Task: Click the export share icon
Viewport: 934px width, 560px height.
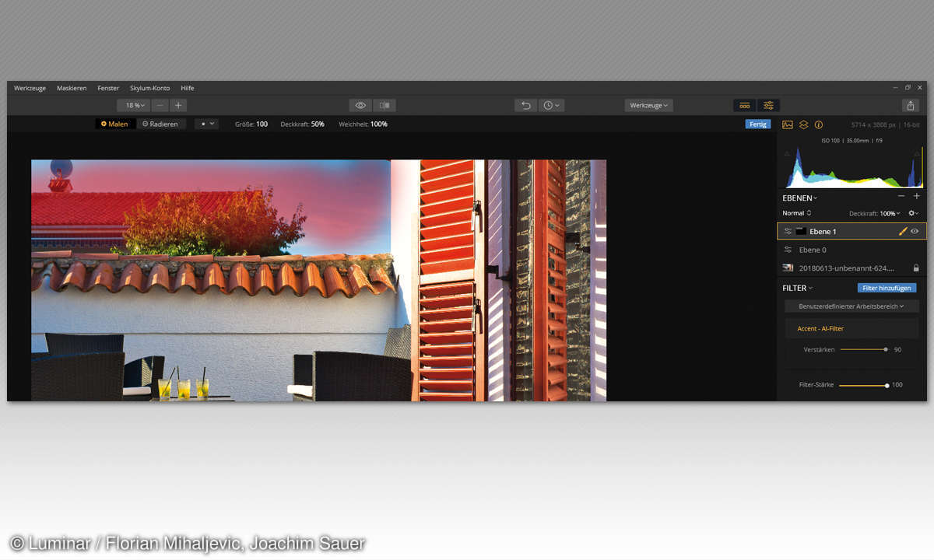Action: pyautogui.click(x=910, y=105)
